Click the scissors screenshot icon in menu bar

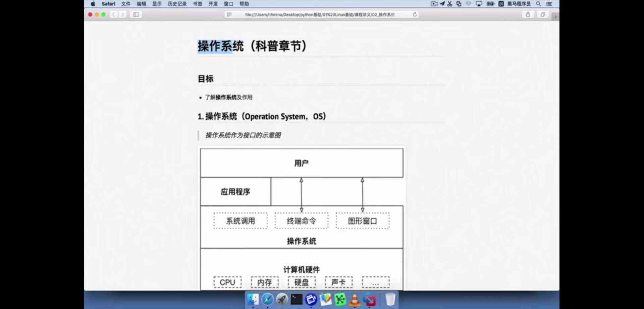click(x=450, y=4)
